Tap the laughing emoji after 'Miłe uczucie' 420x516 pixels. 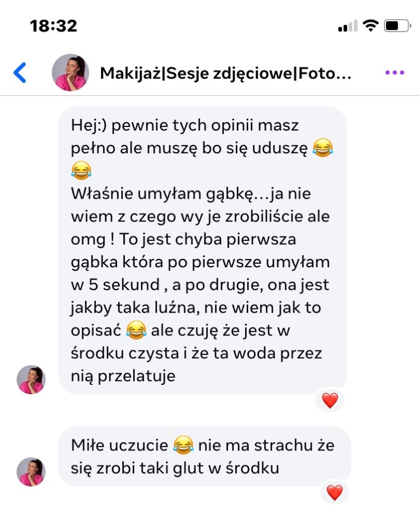click(183, 445)
